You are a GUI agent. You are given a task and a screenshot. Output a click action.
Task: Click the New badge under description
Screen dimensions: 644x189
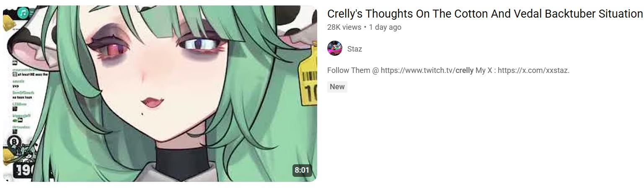click(x=337, y=87)
